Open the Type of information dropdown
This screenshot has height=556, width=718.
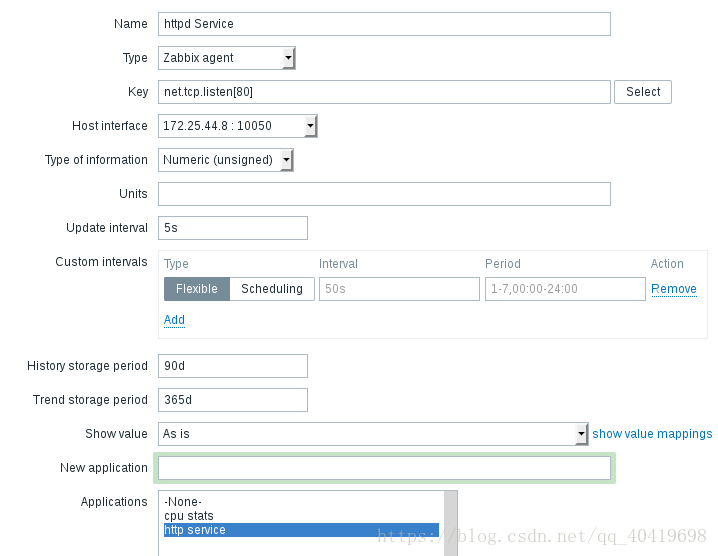pos(226,160)
